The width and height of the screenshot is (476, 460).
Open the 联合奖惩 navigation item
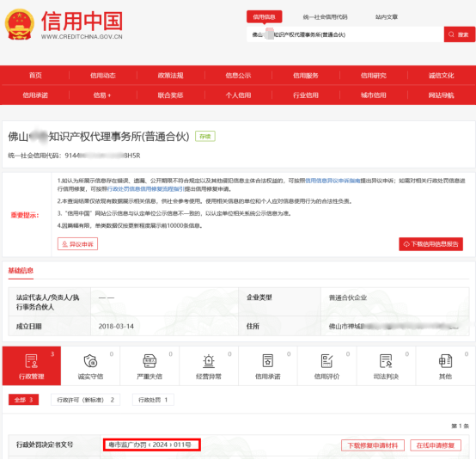170,95
